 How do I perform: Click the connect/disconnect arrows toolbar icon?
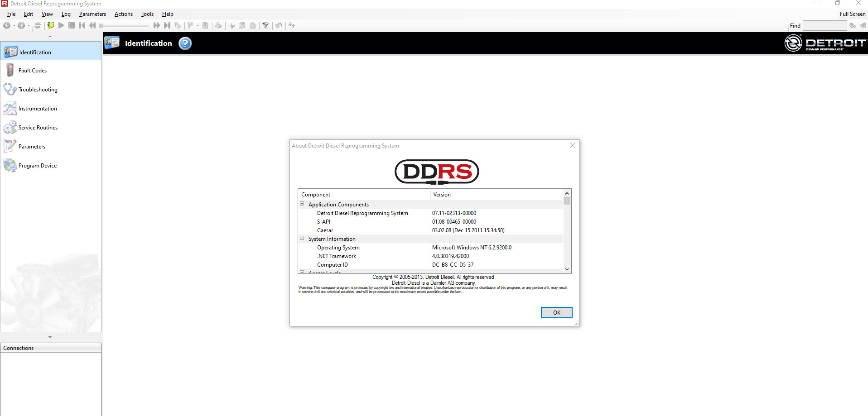tap(38, 25)
